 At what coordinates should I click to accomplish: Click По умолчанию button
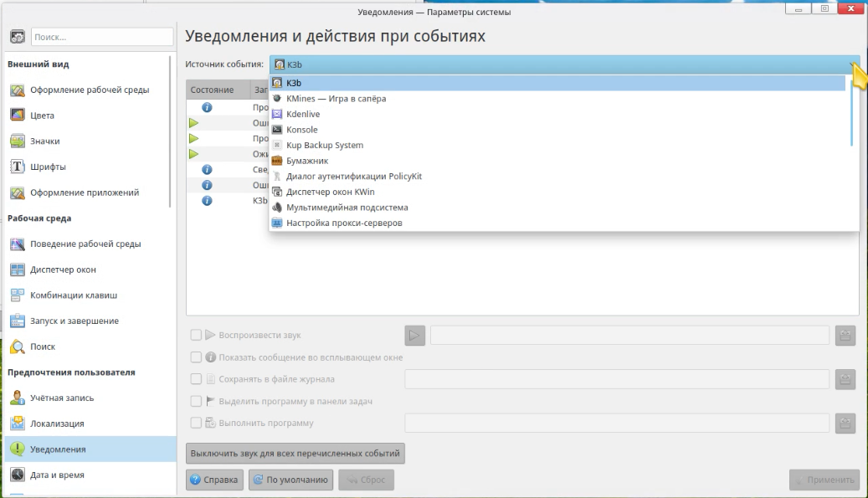click(290, 480)
